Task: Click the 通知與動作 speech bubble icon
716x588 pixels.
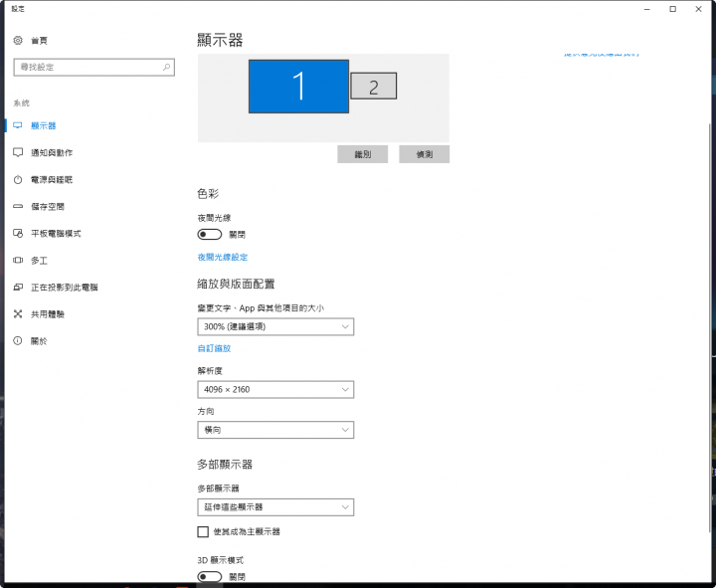Action: pos(18,152)
